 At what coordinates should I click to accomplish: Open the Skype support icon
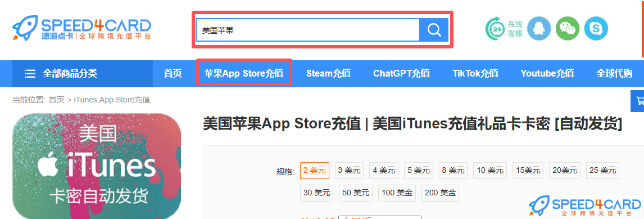coord(596,29)
